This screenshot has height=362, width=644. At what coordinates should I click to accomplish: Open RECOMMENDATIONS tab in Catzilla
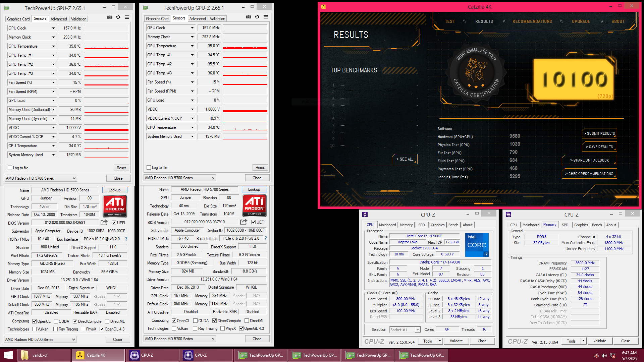[532, 21]
